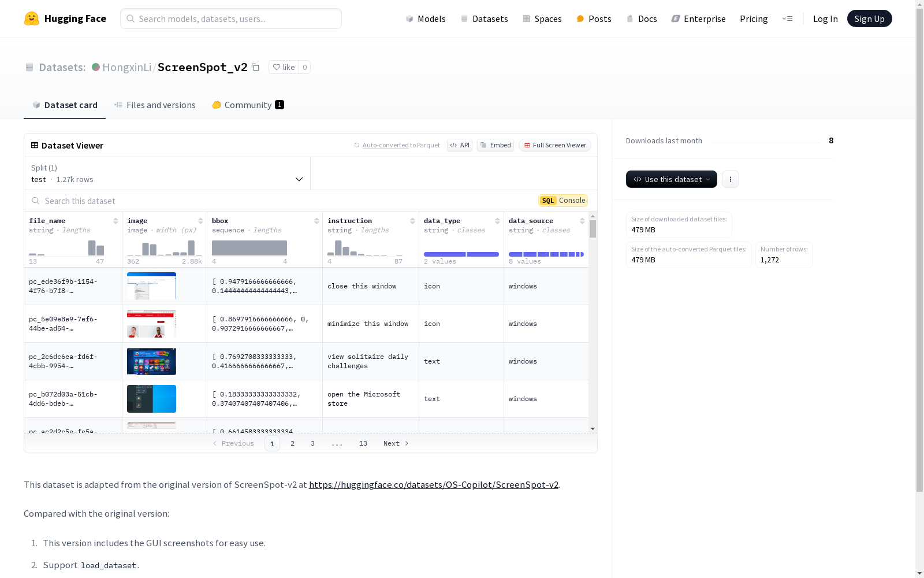This screenshot has height=578, width=924.
Task: Select page 1 in the pagination
Action: 273,443
